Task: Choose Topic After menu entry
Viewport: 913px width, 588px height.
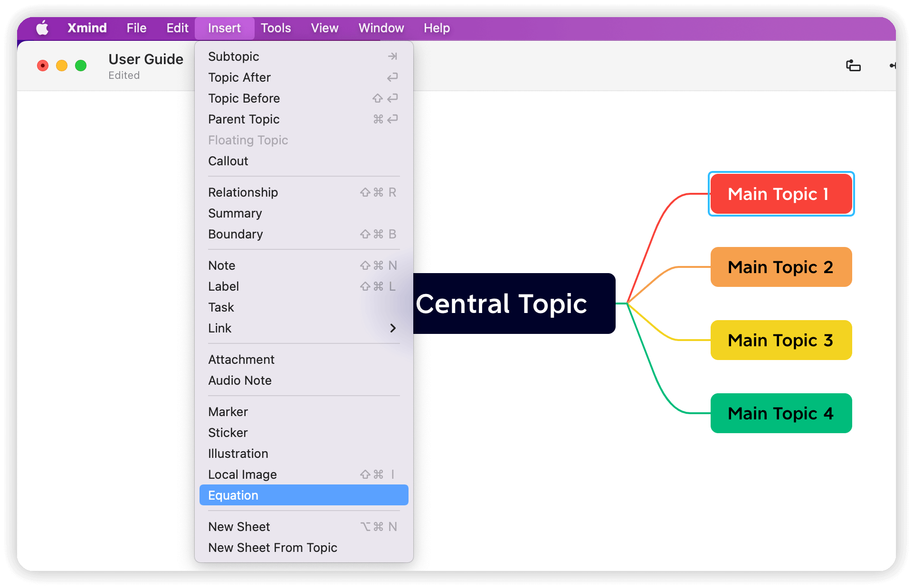Action: [x=304, y=77]
